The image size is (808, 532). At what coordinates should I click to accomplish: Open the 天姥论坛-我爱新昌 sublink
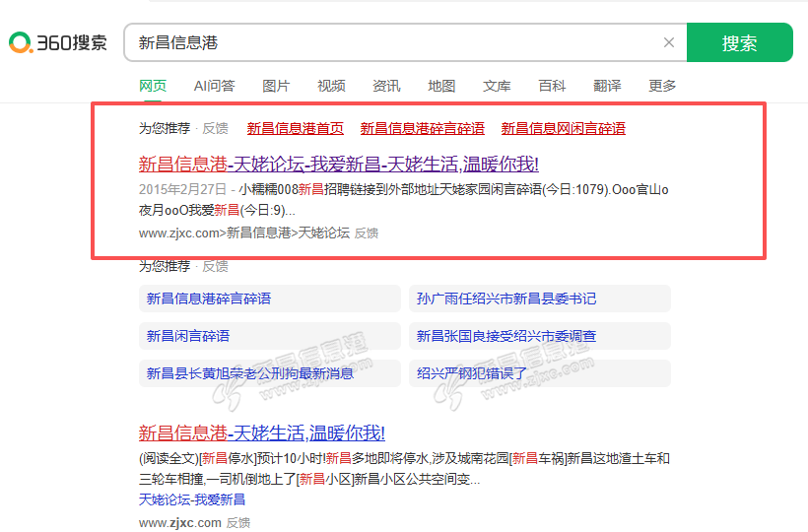point(192,499)
